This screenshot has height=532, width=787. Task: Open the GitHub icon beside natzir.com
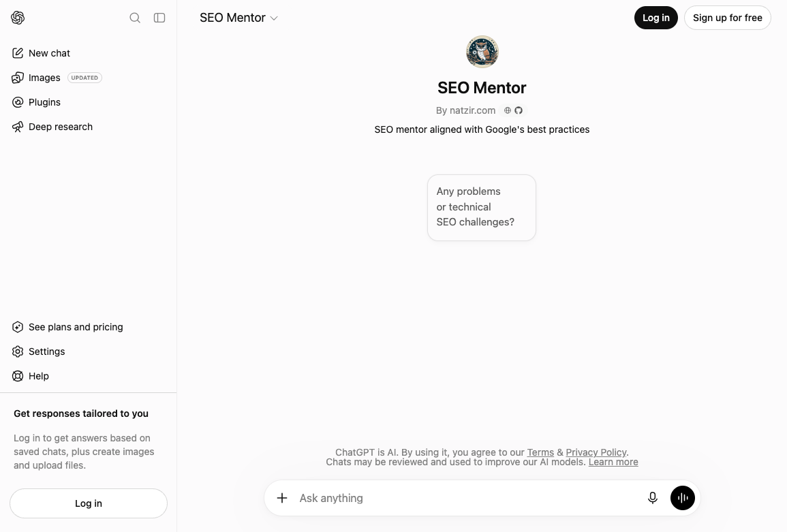(x=519, y=110)
